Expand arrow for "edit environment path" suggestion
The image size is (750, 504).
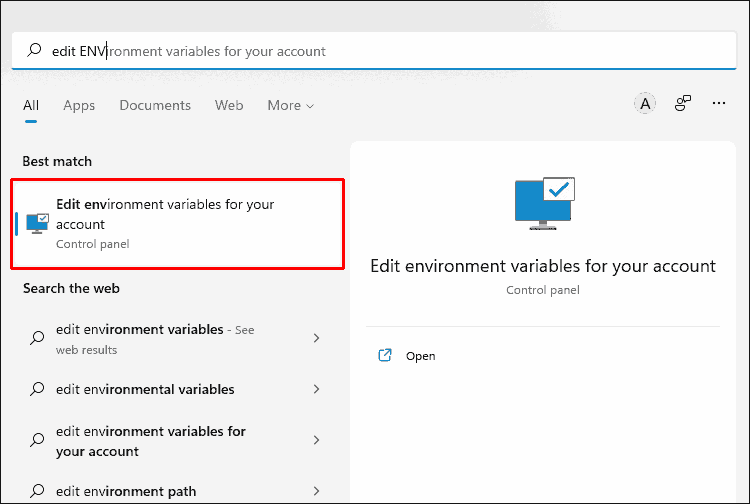(317, 492)
